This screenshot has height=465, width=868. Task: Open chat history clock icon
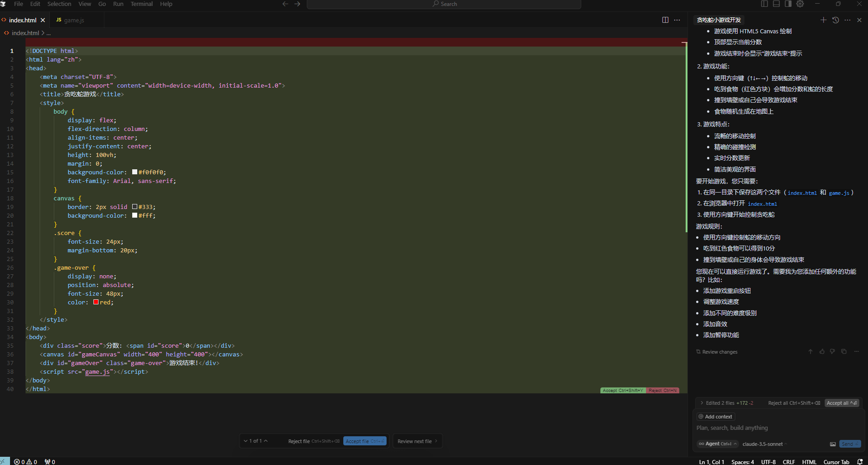(x=835, y=20)
